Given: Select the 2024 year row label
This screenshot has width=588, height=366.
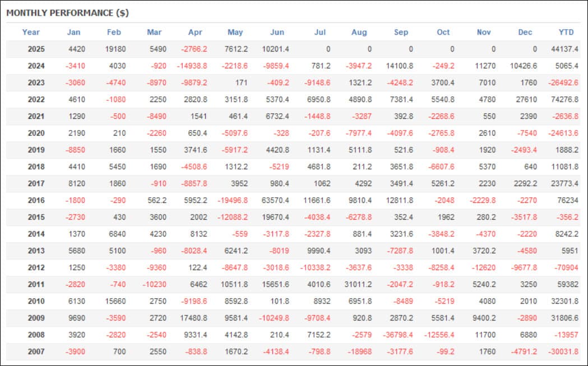Looking at the screenshot, I should click(x=36, y=66).
